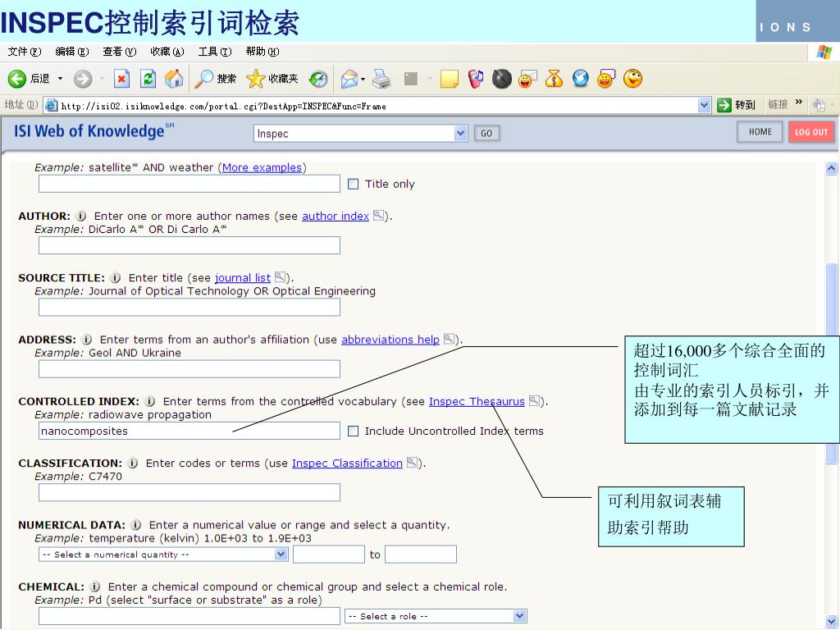The height and width of the screenshot is (630, 840).
Task: Click the ADDRESS info icon
Action: pyautogui.click(x=86, y=340)
